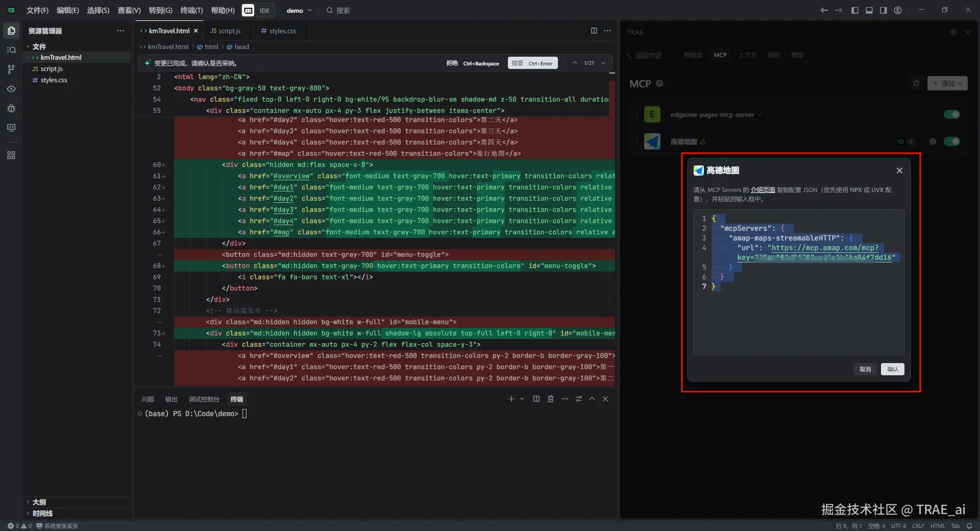Image resolution: width=980 pixels, height=531 pixels.
Task: Open the Remote Explorer monitor icon
Action: [x=11, y=128]
